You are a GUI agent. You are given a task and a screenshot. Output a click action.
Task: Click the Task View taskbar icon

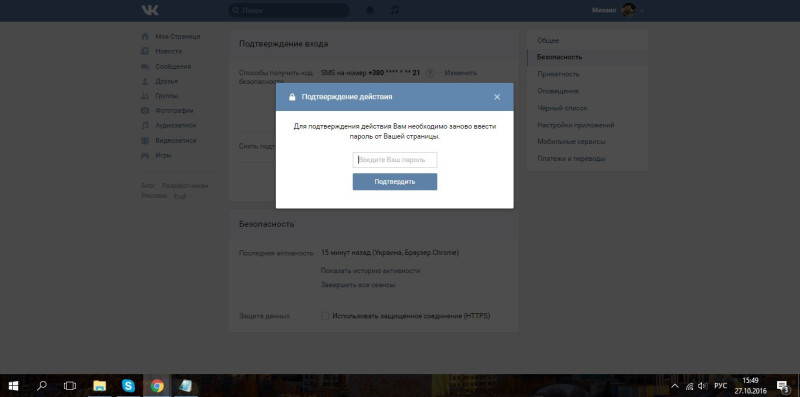[70, 386]
